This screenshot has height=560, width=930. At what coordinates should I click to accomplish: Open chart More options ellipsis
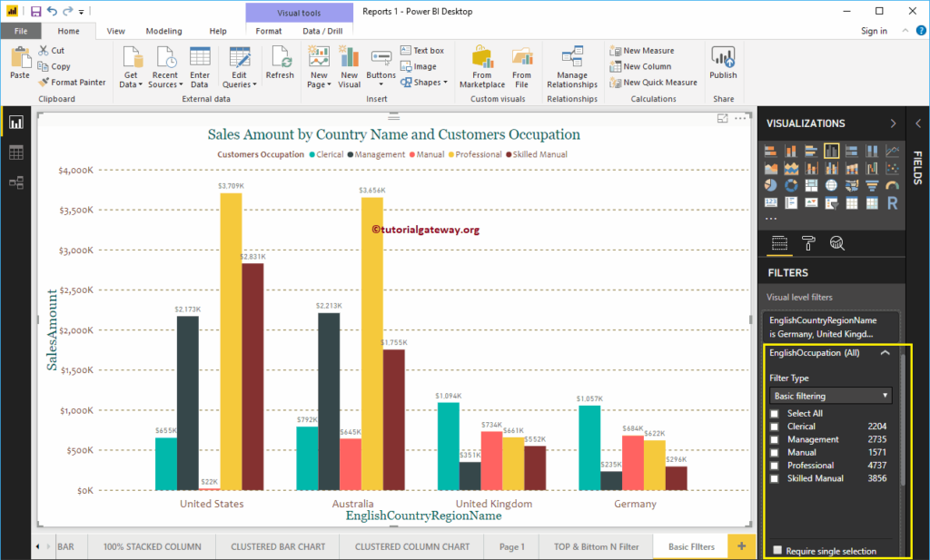740,119
